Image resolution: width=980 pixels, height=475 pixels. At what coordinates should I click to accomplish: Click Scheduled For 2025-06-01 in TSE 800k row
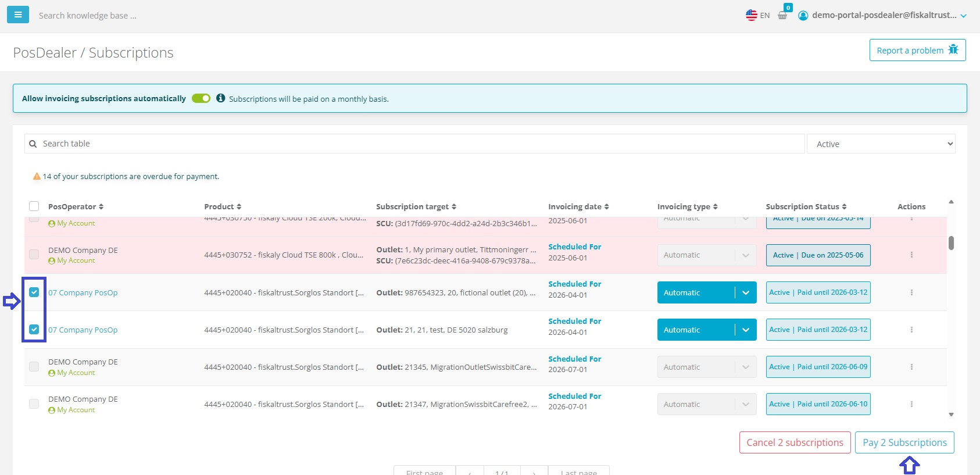(x=574, y=252)
